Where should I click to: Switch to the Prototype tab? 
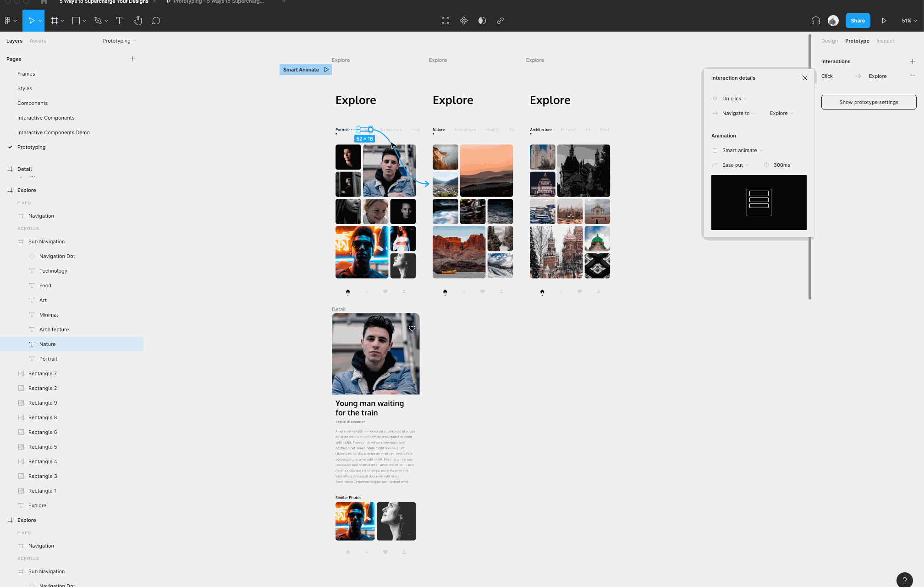pyautogui.click(x=857, y=41)
